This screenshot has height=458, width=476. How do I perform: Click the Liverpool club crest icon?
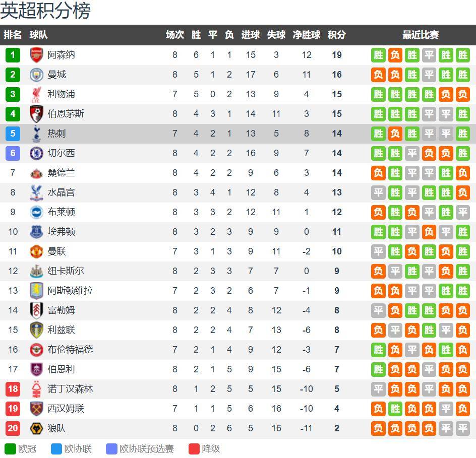(36, 94)
